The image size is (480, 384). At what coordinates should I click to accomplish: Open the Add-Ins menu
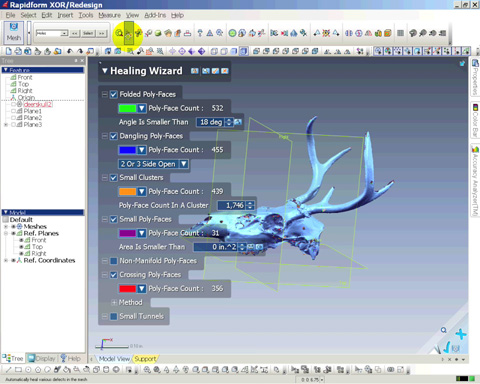pyautogui.click(x=155, y=15)
